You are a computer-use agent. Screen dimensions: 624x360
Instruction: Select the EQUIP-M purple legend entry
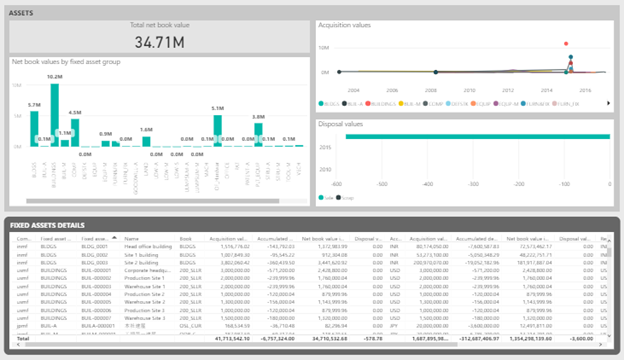point(506,104)
